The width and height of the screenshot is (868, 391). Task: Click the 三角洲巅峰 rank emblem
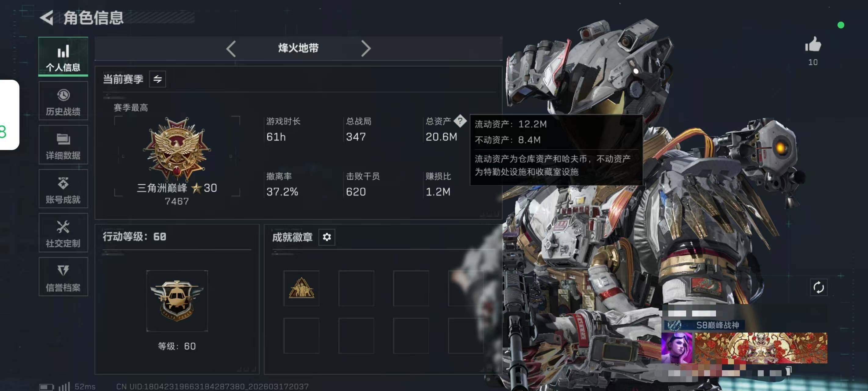[177, 148]
